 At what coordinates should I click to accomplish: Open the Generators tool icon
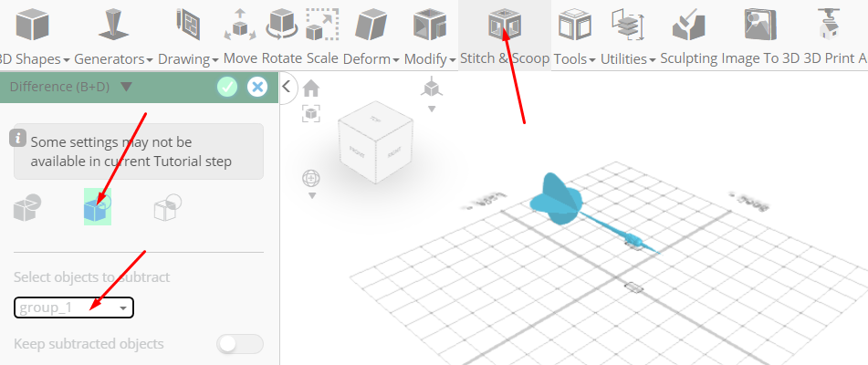click(113, 26)
